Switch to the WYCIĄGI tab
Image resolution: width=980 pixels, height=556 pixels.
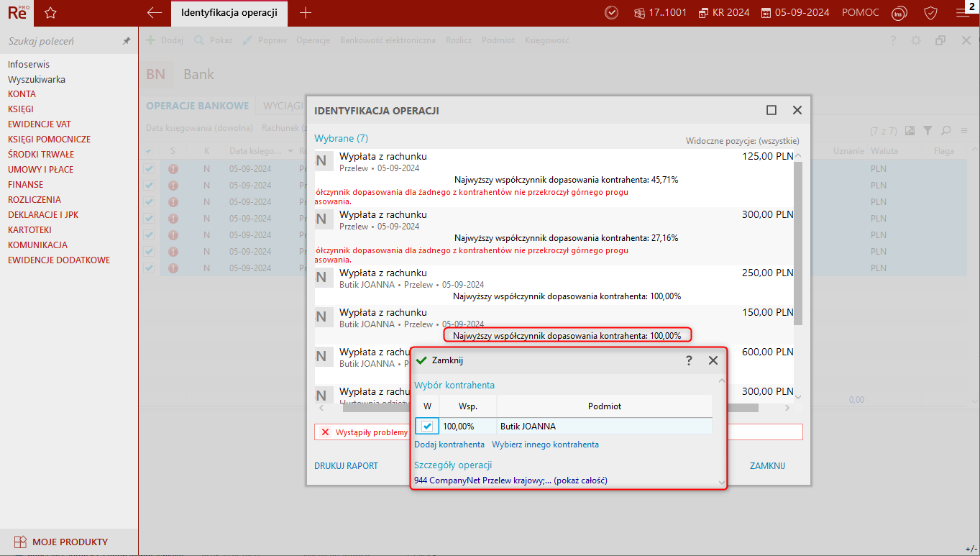[283, 106]
